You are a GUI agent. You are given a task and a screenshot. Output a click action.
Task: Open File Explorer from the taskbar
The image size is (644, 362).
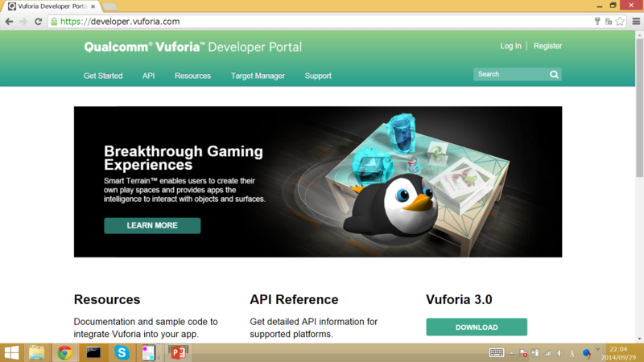[36, 352]
